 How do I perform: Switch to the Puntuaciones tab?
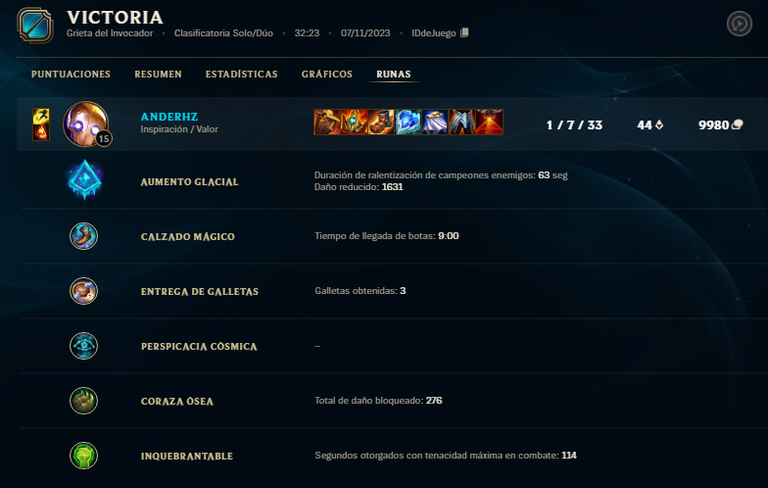click(71, 74)
